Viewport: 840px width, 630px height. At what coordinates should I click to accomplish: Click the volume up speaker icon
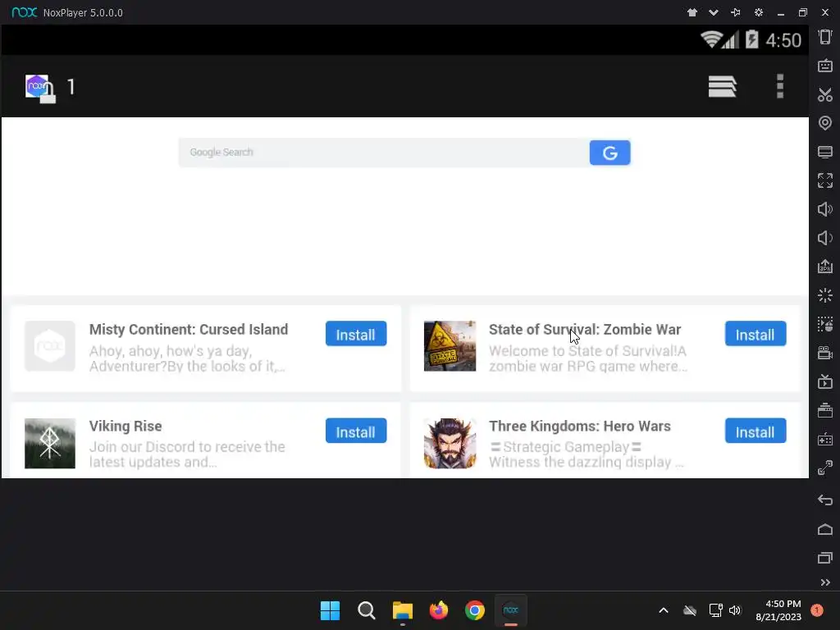pos(825,209)
